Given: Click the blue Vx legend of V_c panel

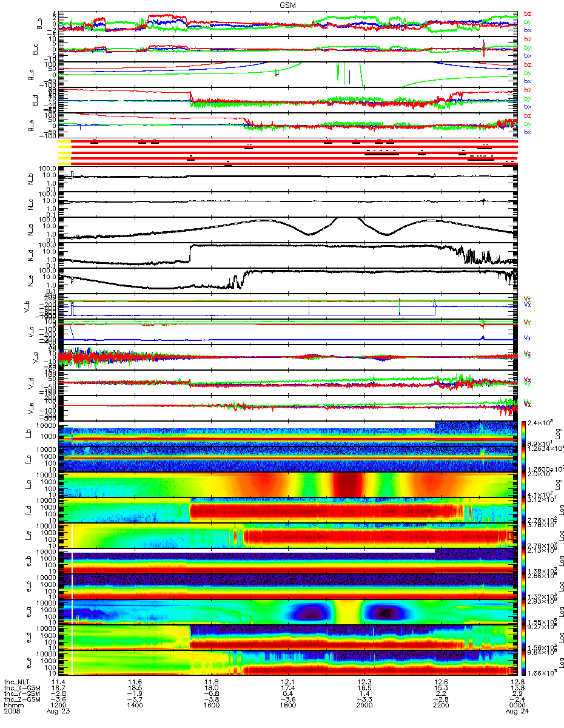Looking at the screenshot, I should point(526,337).
